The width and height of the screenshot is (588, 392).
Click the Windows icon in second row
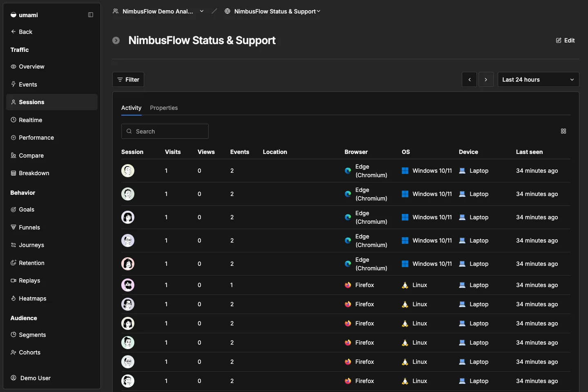coord(405,194)
